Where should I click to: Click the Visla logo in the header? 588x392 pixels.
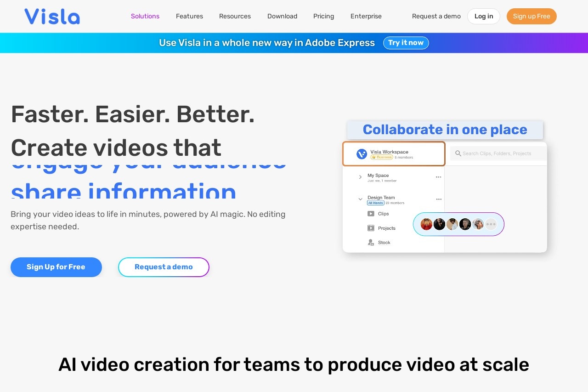click(52, 17)
